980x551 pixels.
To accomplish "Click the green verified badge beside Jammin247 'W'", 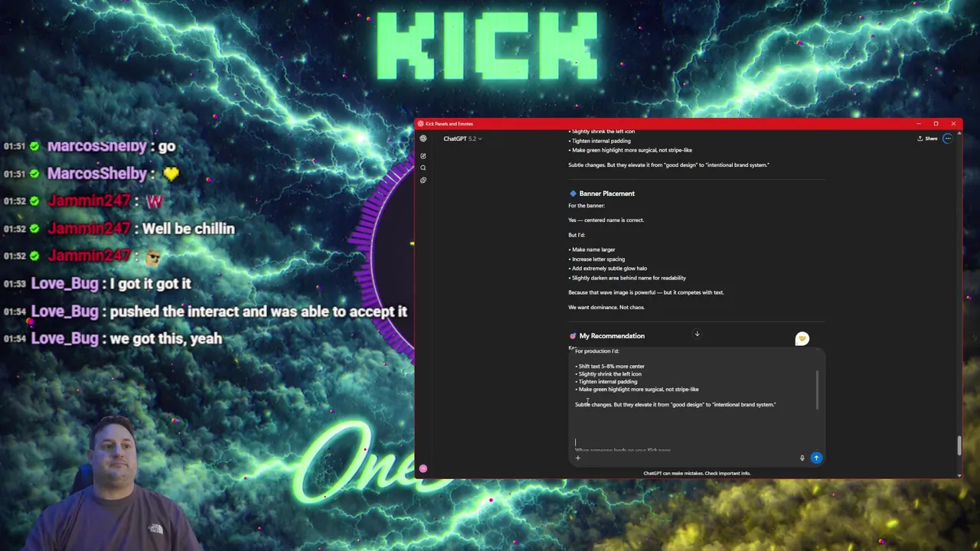I will coord(35,201).
